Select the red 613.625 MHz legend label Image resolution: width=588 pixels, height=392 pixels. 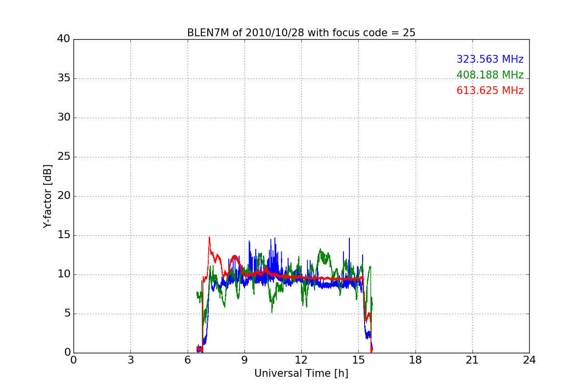[x=490, y=91]
